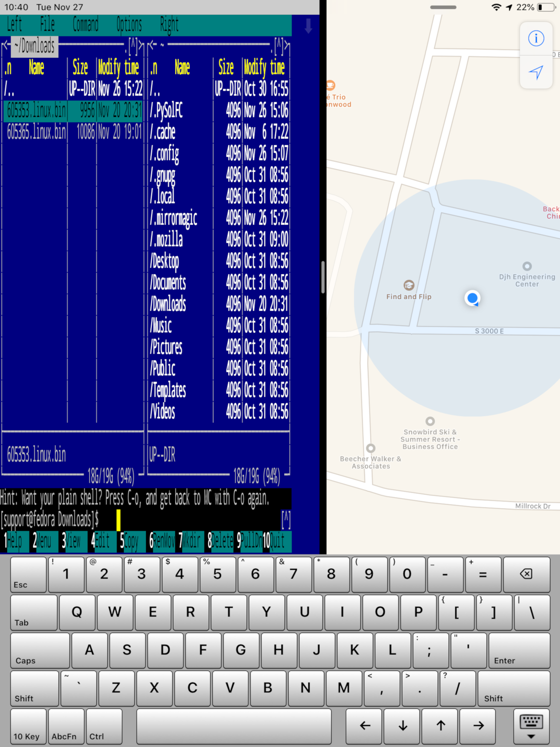Select the /Music directory
Screen dimensions: 560x747
click(x=218, y=325)
